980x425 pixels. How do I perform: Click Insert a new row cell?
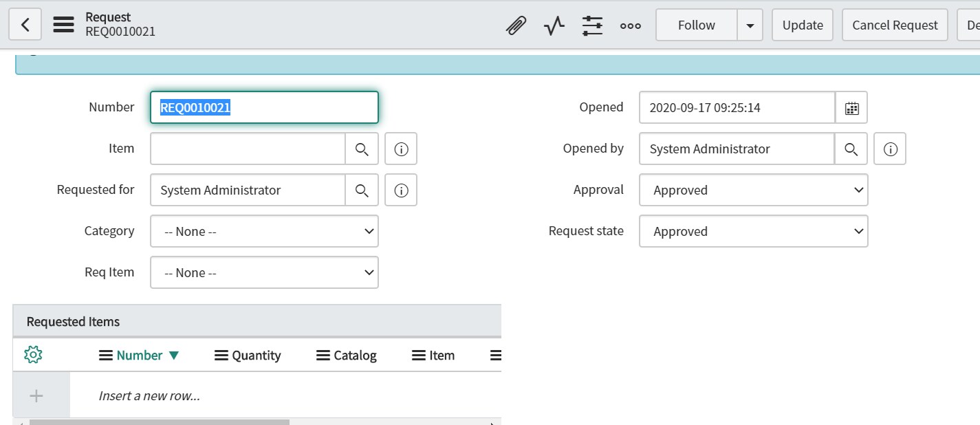(x=149, y=395)
